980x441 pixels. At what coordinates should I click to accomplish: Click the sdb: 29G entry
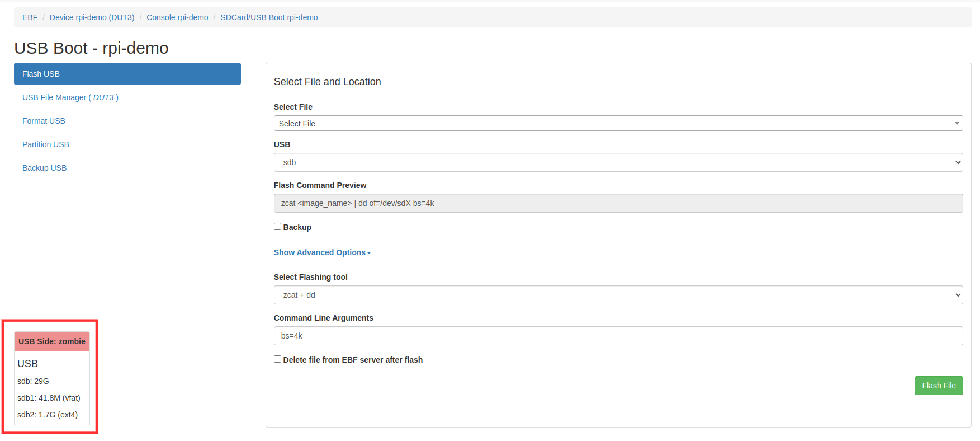[x=33, y=381]
